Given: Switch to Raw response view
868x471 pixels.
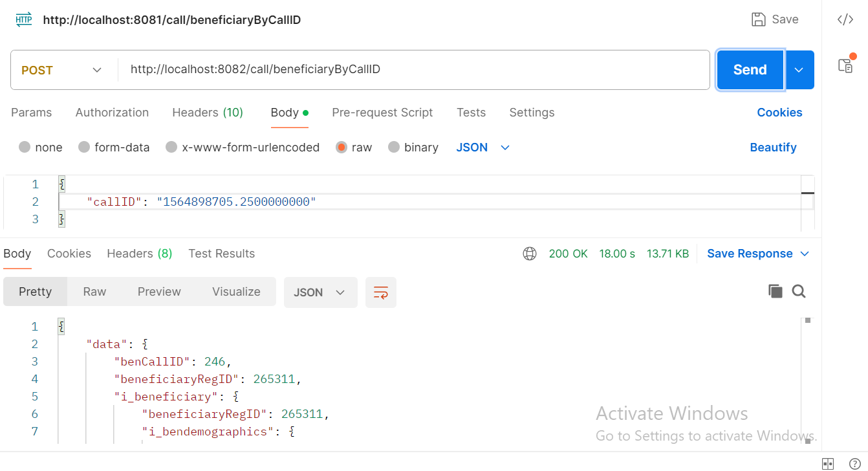Looking at the screenshot, I should tap(94, 292).
